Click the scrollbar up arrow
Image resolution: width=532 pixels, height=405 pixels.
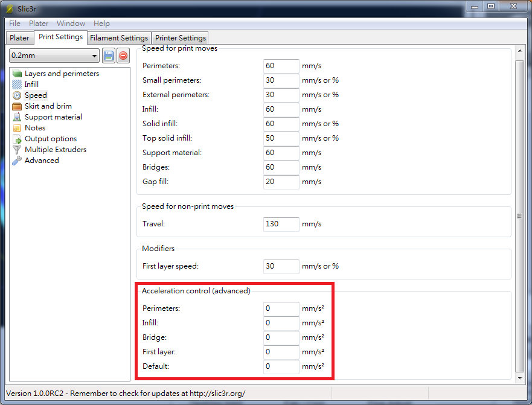[x=519, y=51]
